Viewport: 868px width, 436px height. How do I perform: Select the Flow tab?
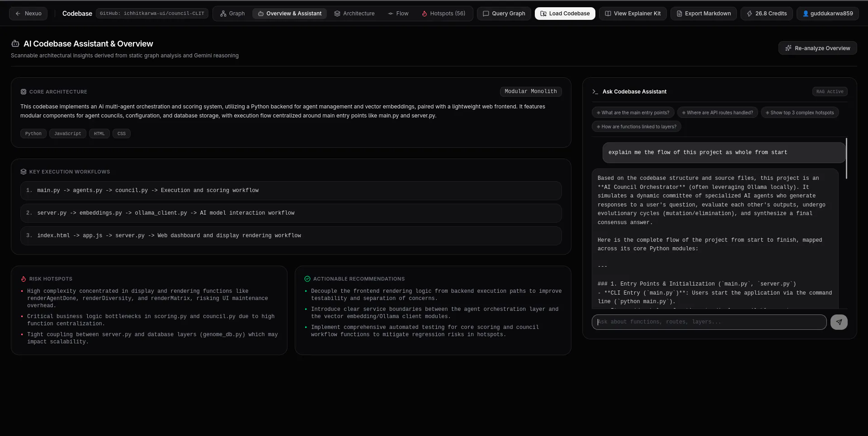click(398, 14)
